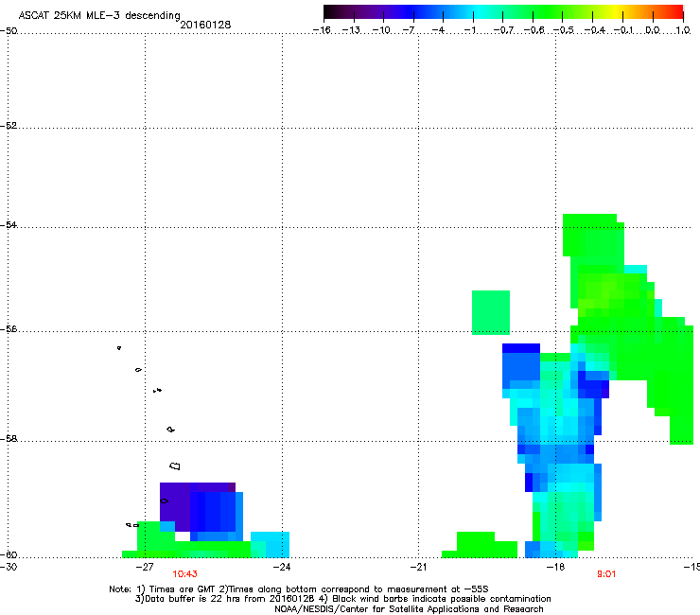Screen dimensions: 700x615
Task: Click the latitude axis label -54
Action: tap(9, 224)
